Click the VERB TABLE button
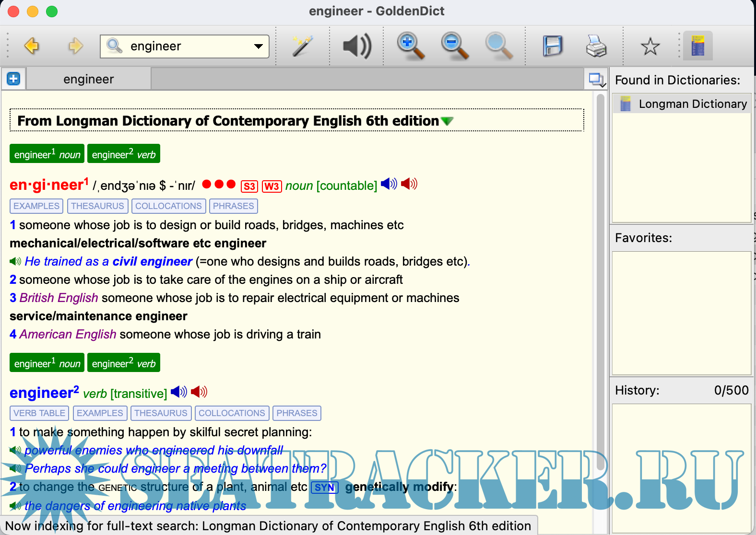 coord(39,413)
